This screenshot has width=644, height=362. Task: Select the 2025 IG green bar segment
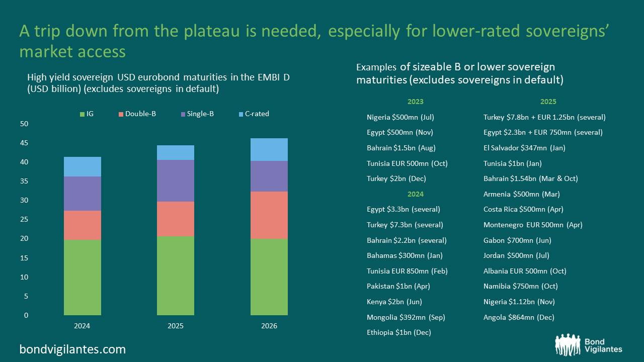(x=176, y=276)
